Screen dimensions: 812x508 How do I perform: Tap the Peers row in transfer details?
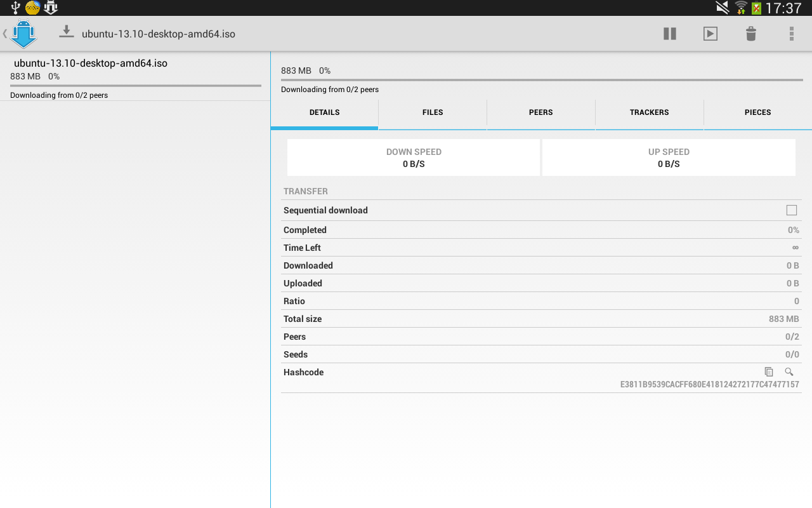(541, 337)
